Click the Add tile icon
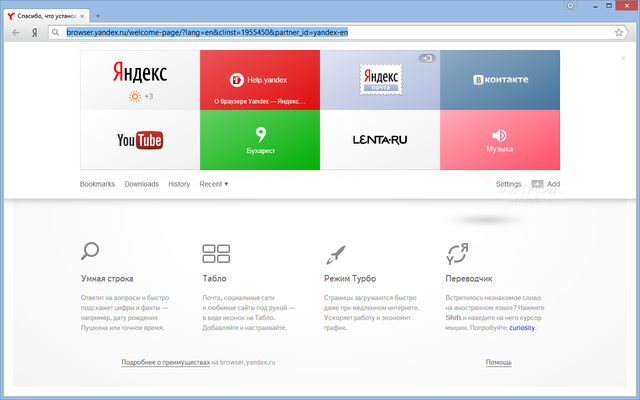640x400 pixels. tap(537, 184)
